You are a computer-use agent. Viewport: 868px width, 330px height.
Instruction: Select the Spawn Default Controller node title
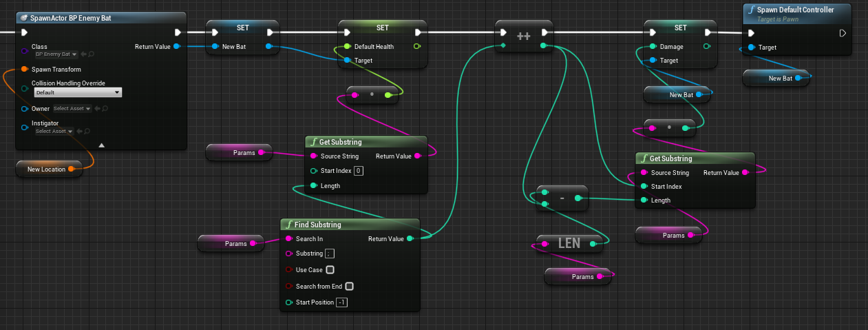coord(795,10)
